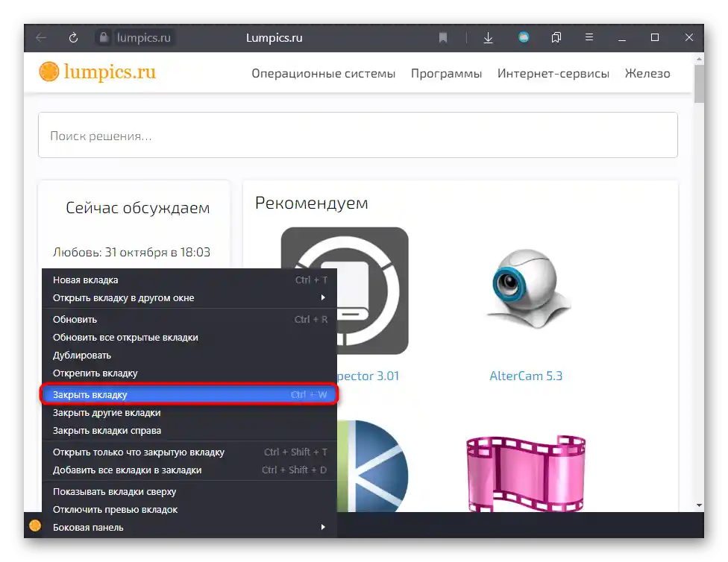The image size is (728, 562).
Task: Expand Открыть вкладку в другом окне submenu
Action: (189, 298)
